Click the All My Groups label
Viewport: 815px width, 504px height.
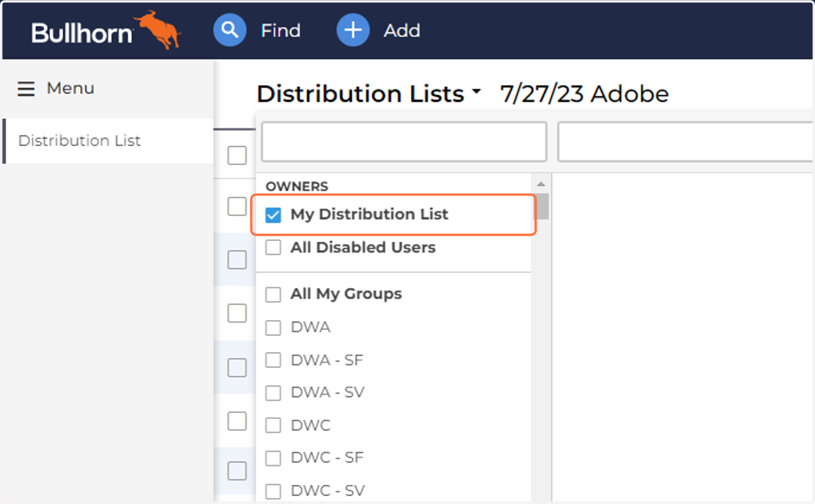coord(346,294)
